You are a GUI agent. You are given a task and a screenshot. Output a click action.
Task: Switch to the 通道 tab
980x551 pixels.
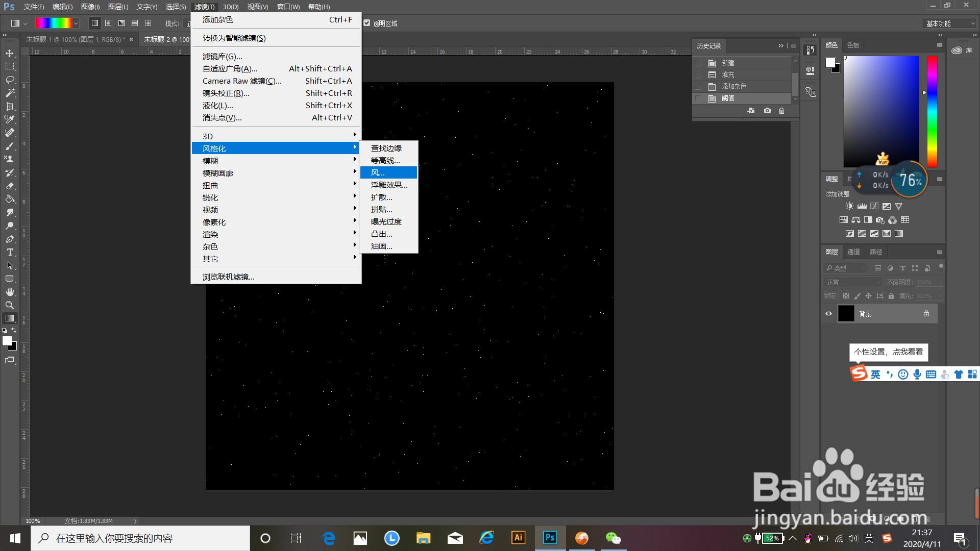(853, 252)
